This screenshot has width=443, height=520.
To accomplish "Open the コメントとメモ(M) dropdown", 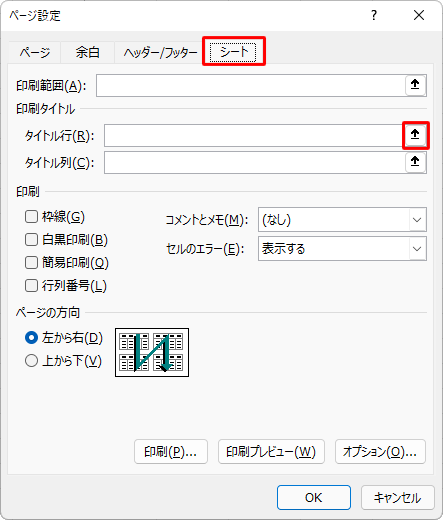I will (x=342, y=220).
